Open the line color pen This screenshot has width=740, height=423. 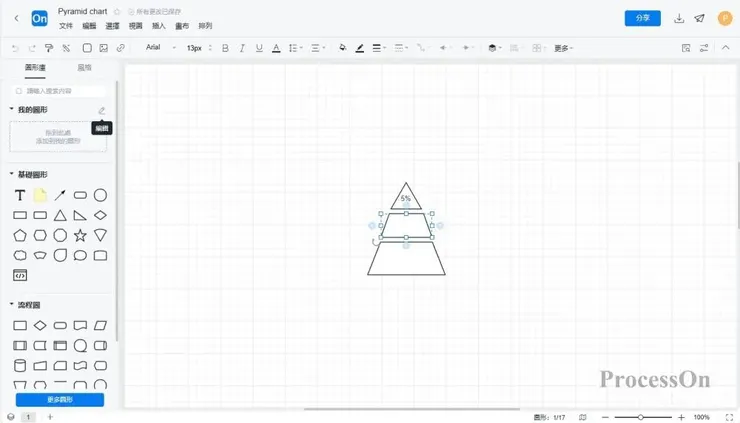pyautogui.click(x=360, y=48)
